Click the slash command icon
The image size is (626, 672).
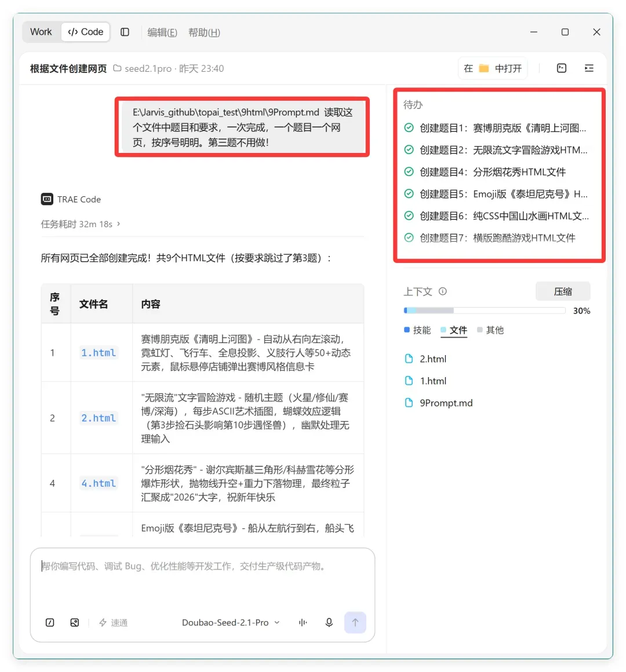coord(50,622)
